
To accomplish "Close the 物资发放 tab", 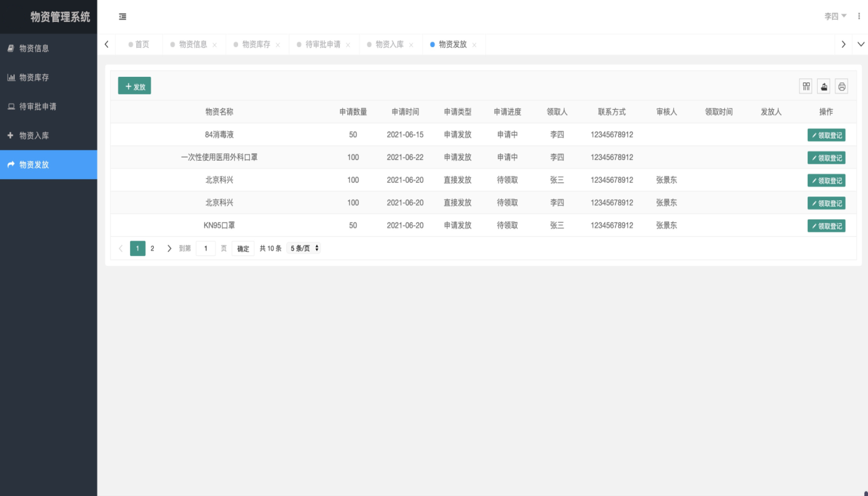I will [474, 45].
